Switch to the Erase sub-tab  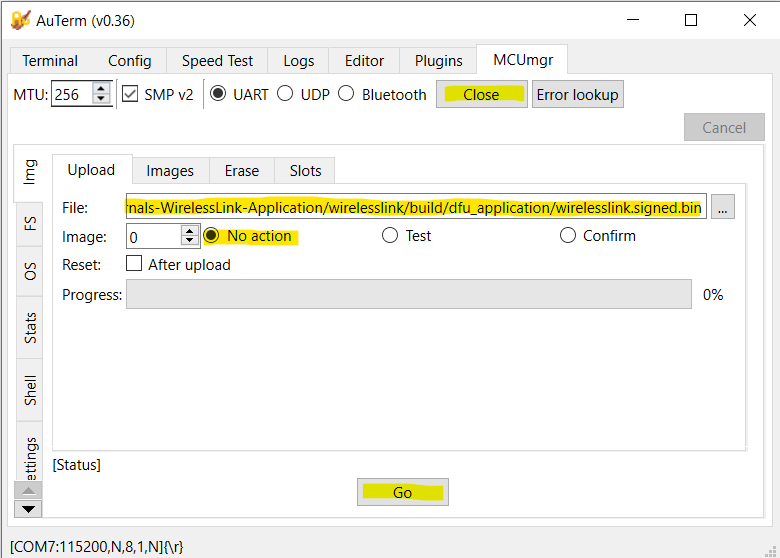[242, 171]
